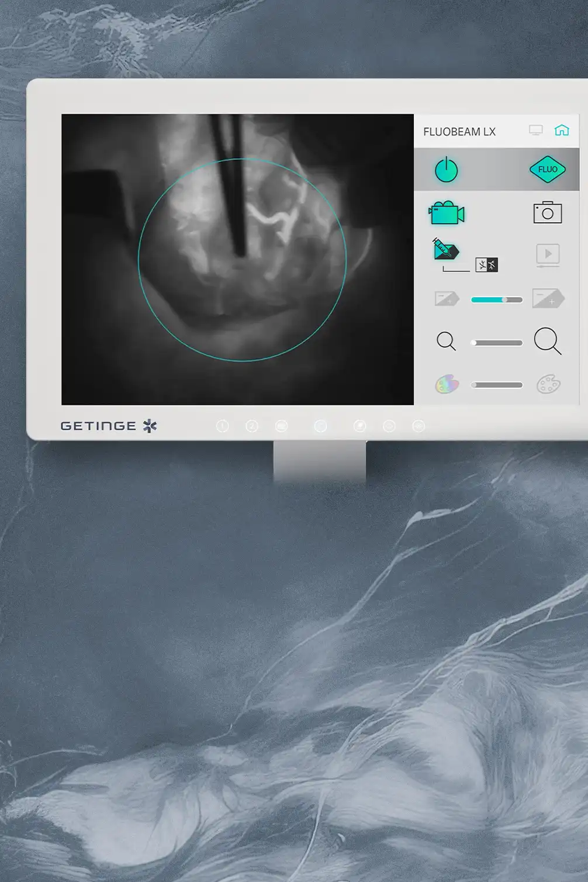Image resolution: width=588 pixels, height=882 pixels.
Task: Click the syringe injection marker icon
Action: [x=445, y=250]
